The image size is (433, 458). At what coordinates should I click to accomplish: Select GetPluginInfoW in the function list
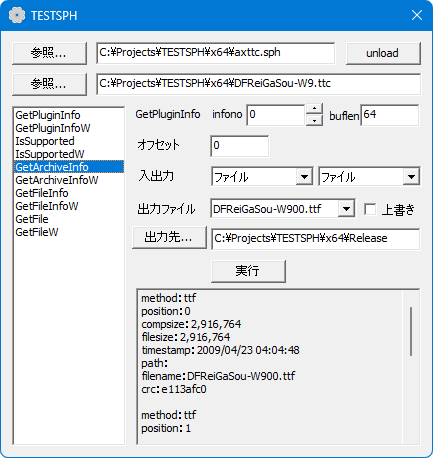[x=53, y=128]
